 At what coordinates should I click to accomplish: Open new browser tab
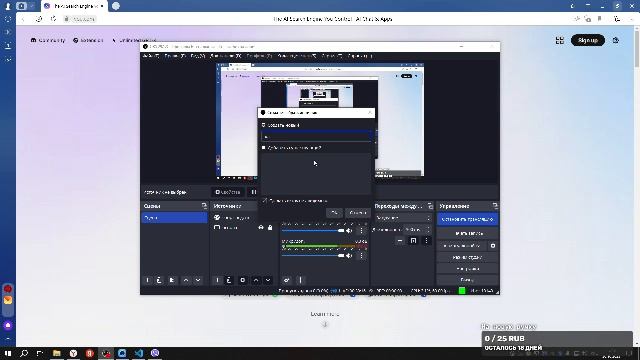(x=116, y=6)
